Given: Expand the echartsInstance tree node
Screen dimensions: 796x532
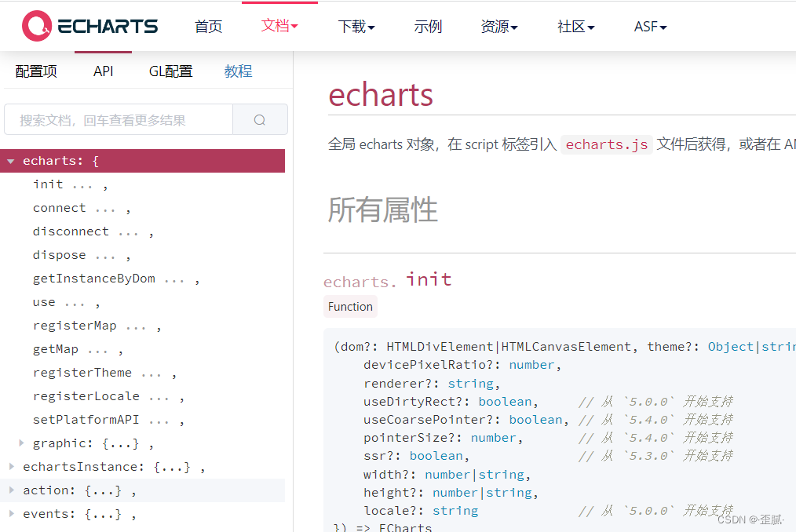Looking at the screenshot, I should pyautogui.click(x=10, y=466).
